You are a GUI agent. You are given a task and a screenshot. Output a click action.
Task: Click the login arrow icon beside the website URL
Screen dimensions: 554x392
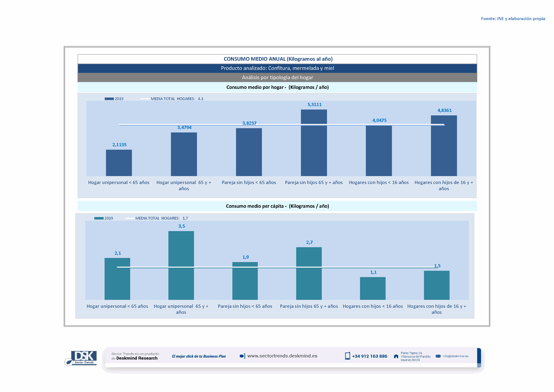click(242, 356)
